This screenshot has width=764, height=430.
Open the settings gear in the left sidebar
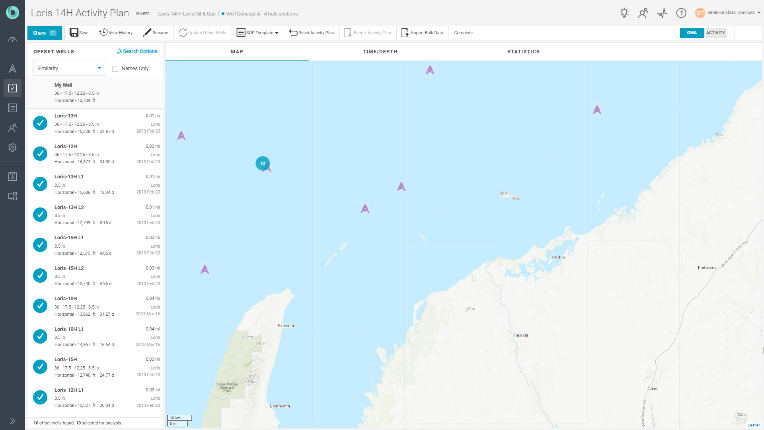[x=12, y=147]
